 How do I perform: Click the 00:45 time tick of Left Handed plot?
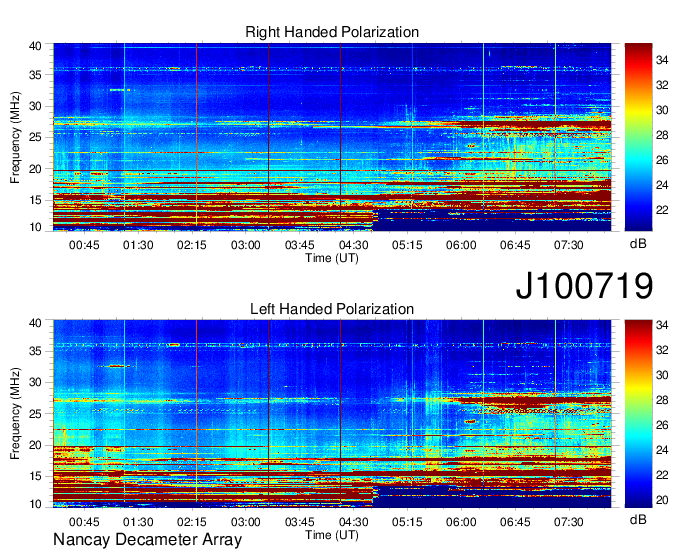click(x=84, y=522)
